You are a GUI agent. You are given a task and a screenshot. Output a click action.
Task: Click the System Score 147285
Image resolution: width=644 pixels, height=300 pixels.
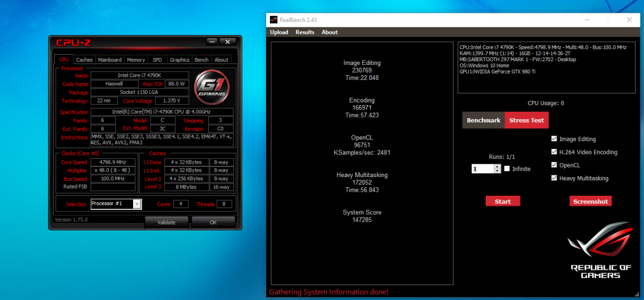(x=362, y=220)
